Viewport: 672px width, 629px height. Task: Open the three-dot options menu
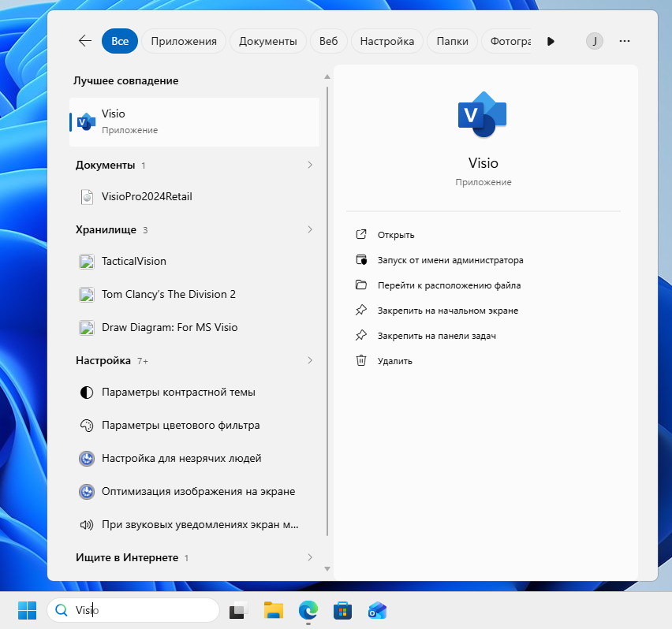pos(625,41)
